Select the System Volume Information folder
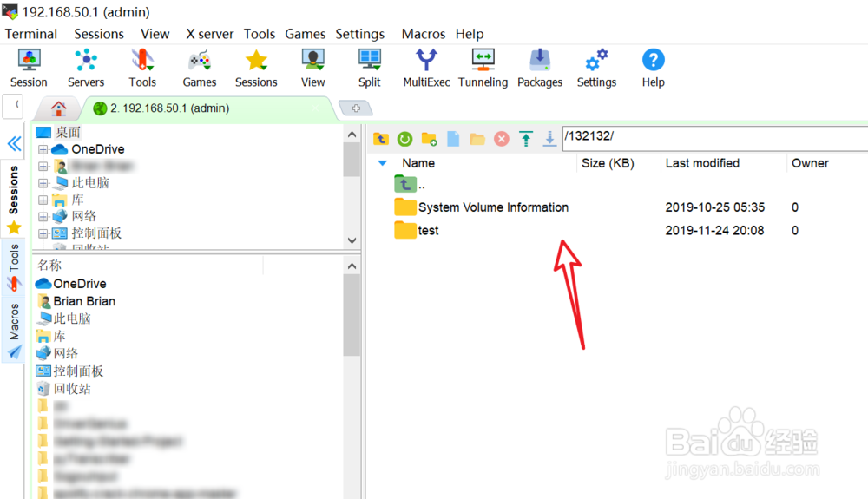868x499 pixels. point(482,207)
